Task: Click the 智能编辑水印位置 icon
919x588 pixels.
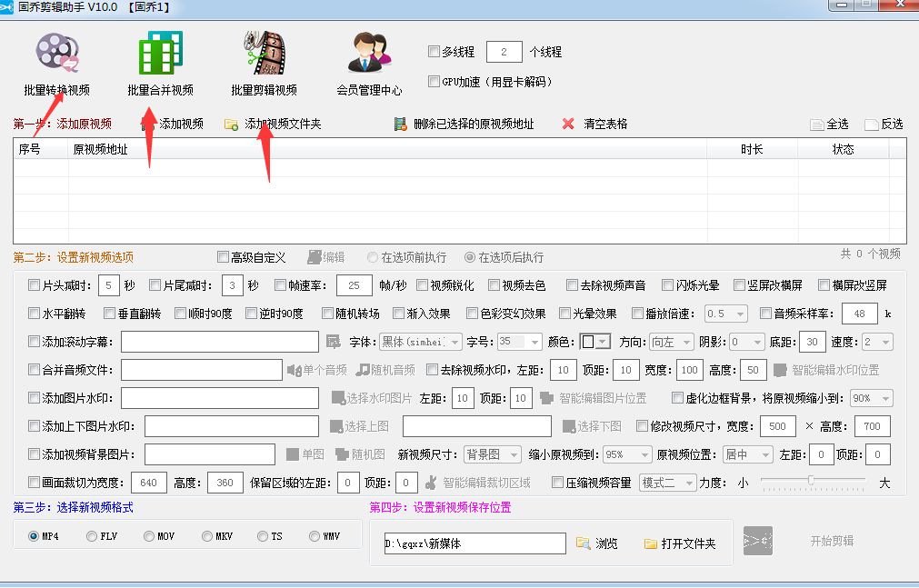Action: click(780, 370)
